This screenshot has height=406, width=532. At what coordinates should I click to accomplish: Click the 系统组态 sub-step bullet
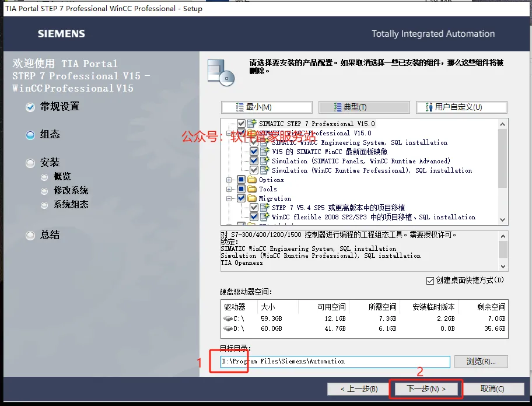[x=44, y=205]
